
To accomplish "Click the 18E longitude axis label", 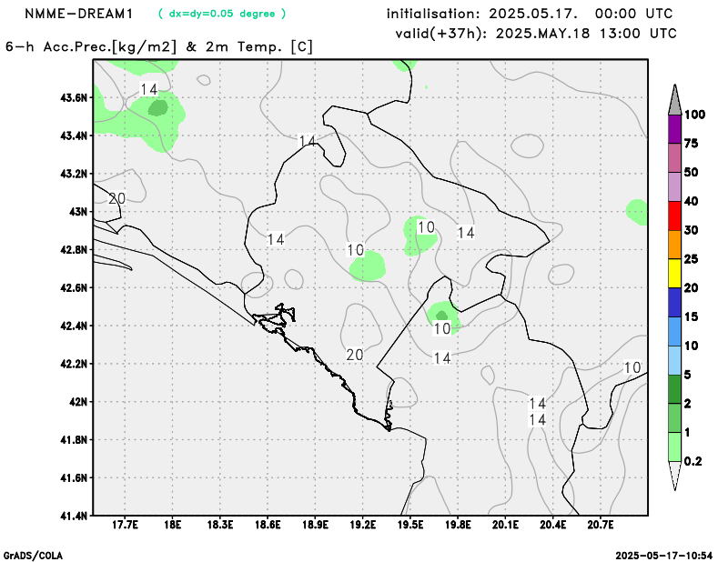I will [x=173, y=525].
